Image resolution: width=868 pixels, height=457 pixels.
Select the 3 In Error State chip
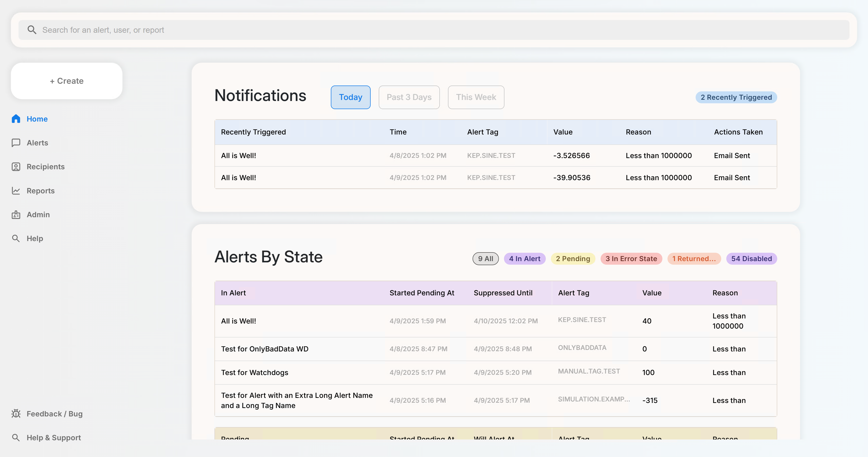631,258
